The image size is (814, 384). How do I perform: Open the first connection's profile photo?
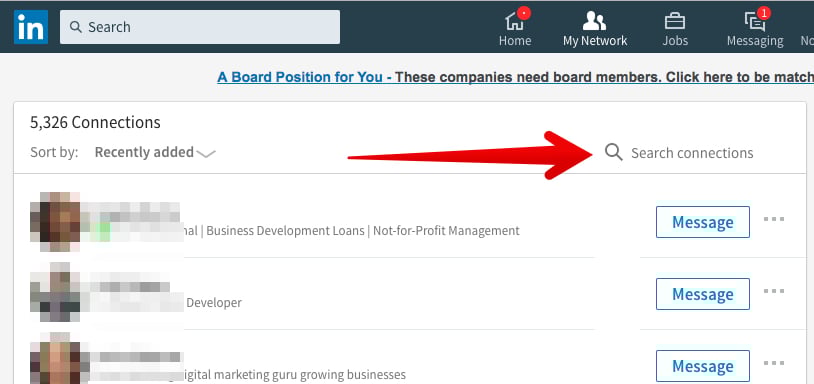[x=55, y=222]
